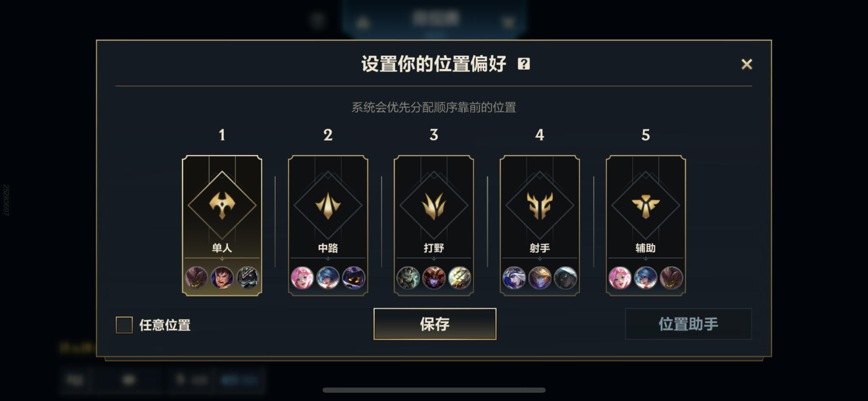Select the 辅助 support role icon

646,205
